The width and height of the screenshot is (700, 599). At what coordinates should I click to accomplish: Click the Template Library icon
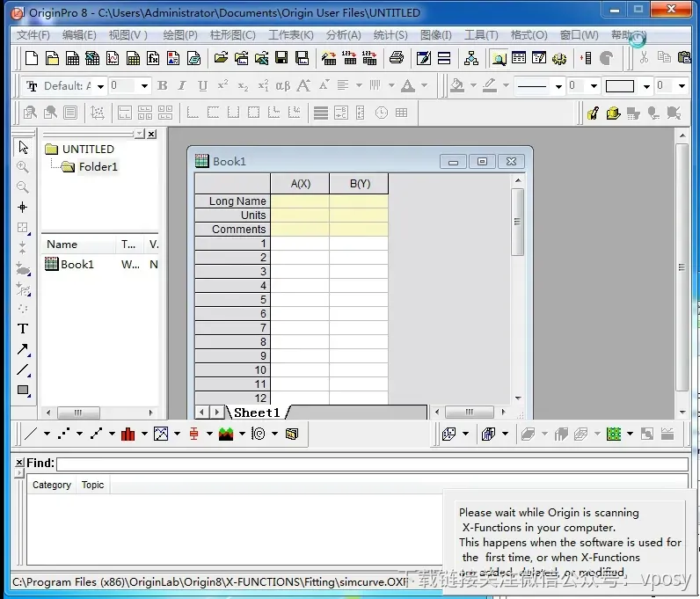click(x=291, y=434)
